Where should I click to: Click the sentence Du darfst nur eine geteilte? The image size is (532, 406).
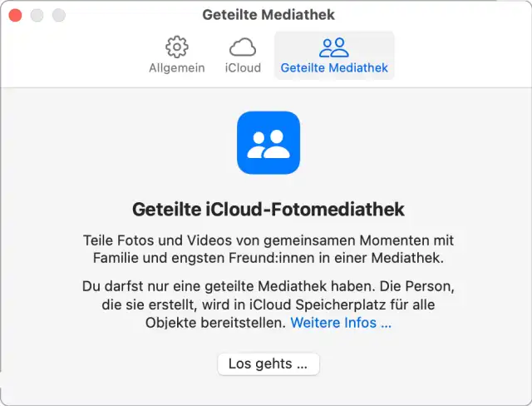pyautogui.click(x=268, y=286)
